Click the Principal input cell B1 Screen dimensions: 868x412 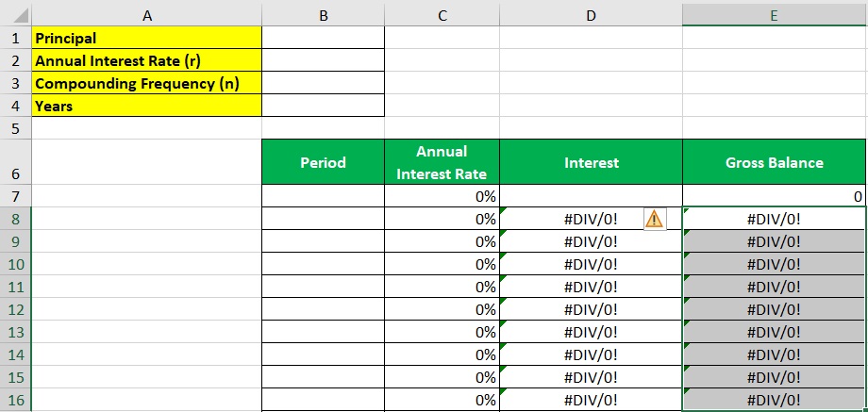pyautogui.click(x=324, y=38)
